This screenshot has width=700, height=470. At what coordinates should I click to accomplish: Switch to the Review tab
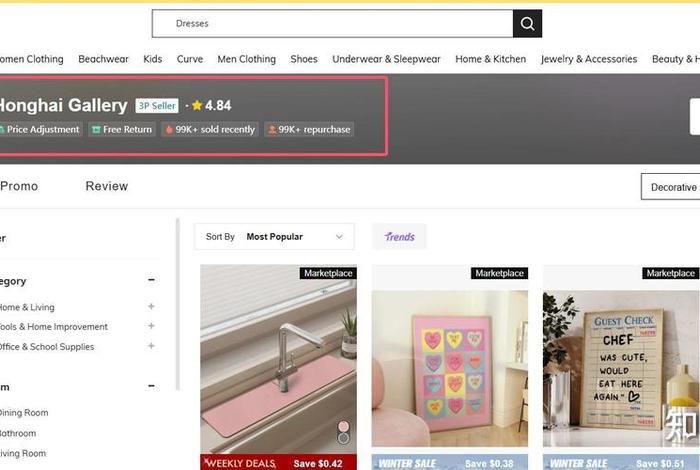(107, 186)
